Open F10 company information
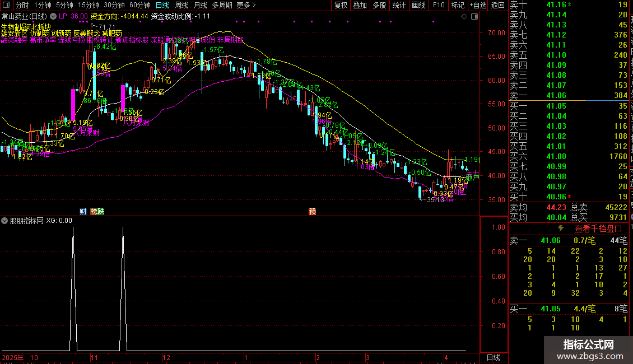 [x=439, y=5]
